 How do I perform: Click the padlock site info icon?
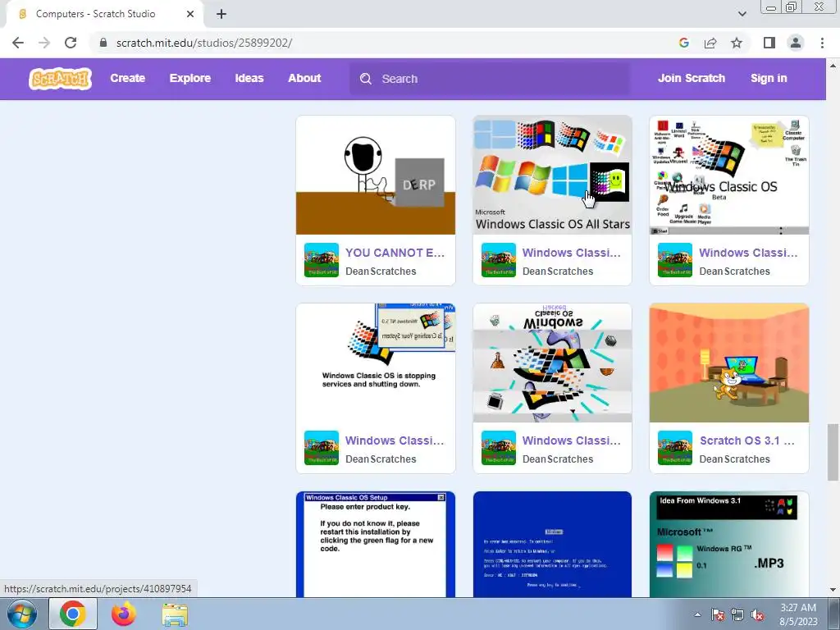point(103,43)
